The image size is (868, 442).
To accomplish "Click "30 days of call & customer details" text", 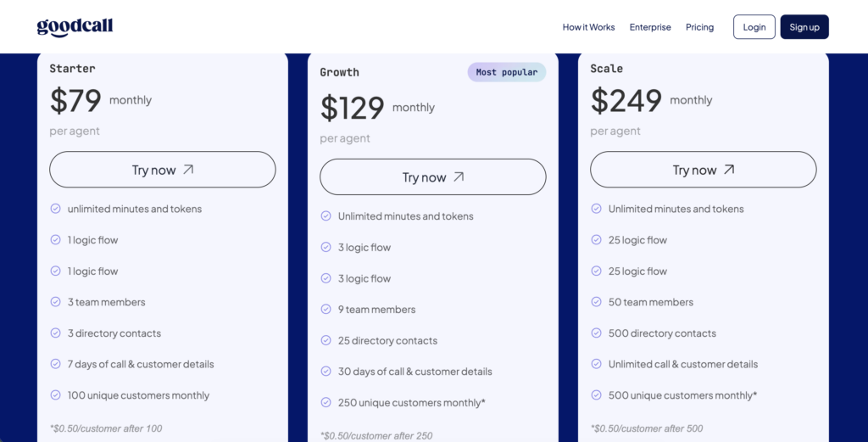I will click(x=415, y=371).
